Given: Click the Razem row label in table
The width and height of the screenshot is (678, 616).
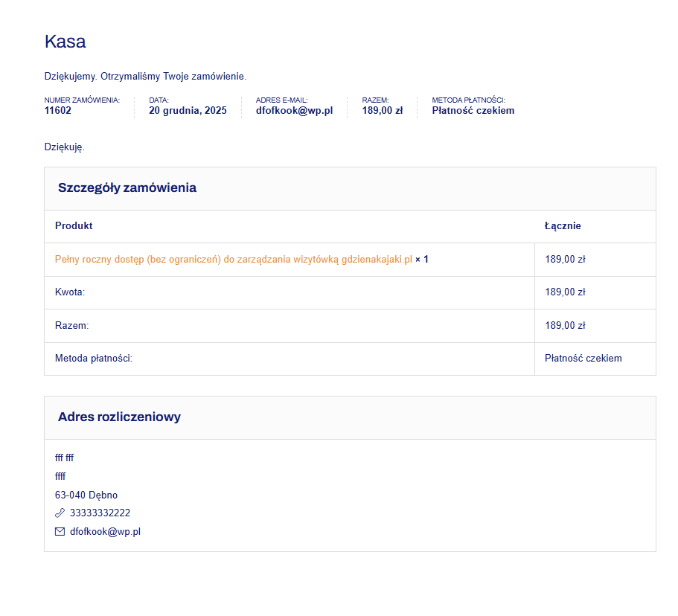Looking at the screenshot, I should coord(71,326).
